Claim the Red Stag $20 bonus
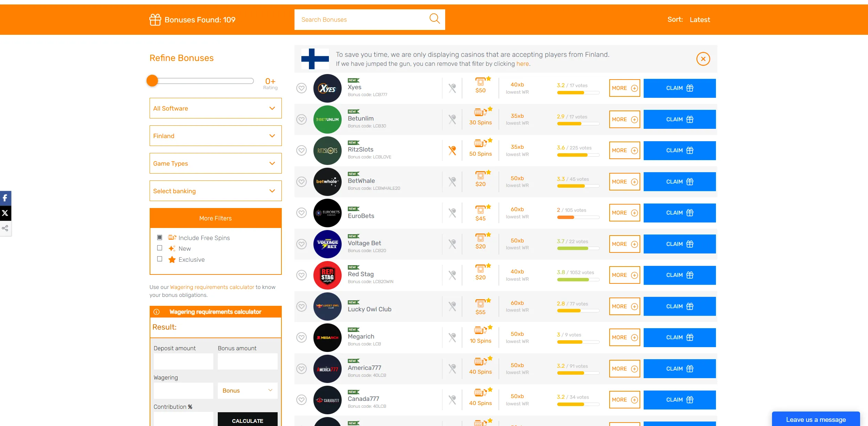 [680, 275]
